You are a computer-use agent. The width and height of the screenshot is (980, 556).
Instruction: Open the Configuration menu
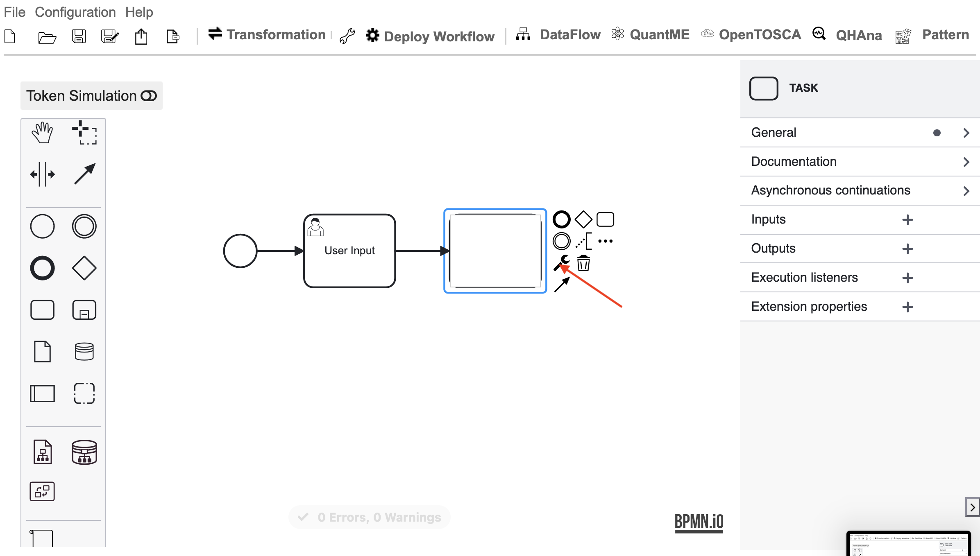click(x=75, y=12)
